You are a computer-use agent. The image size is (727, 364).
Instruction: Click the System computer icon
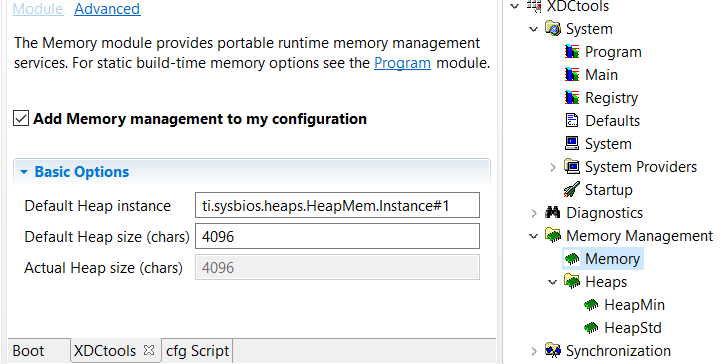click(572, 143)
